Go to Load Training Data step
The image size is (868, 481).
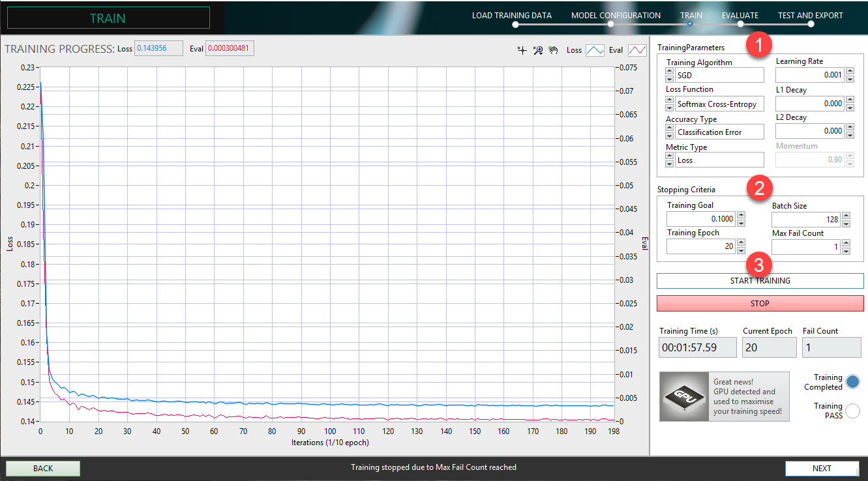coord(515,24)
